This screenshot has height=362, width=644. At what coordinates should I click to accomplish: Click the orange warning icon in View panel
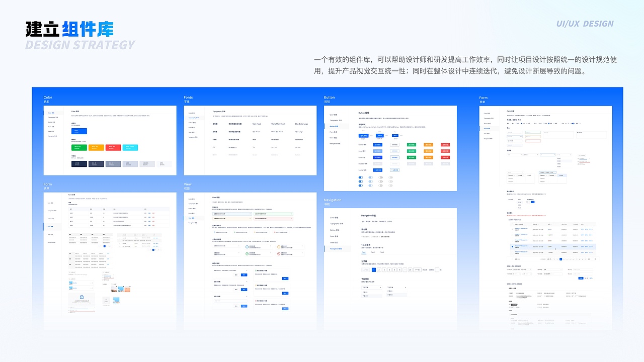coord(279,247)
